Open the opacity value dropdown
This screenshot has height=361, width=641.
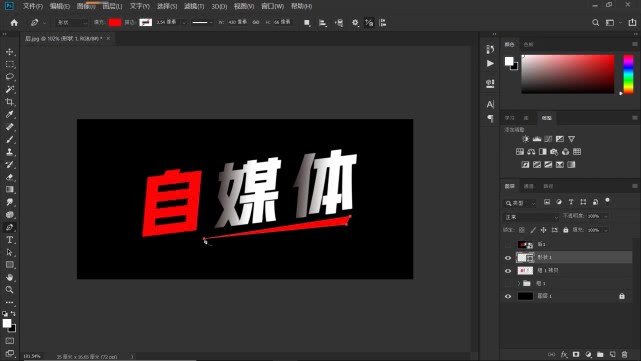606,216
